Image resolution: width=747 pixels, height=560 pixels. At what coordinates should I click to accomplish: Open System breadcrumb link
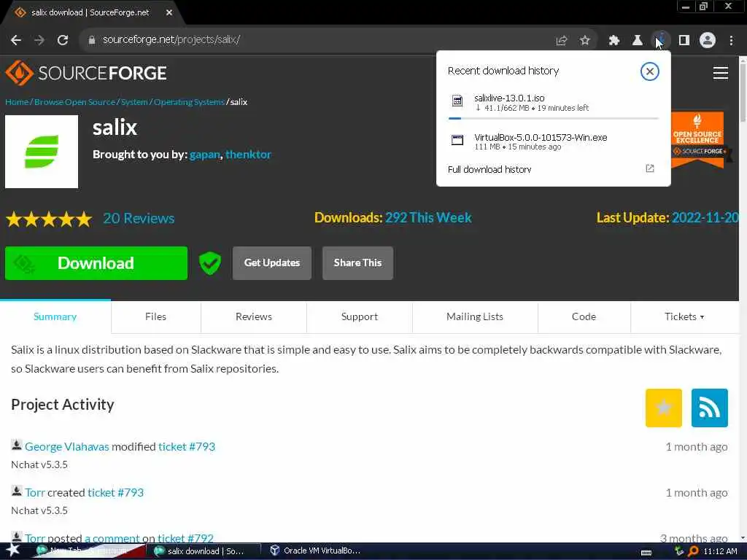tap(134, 102)
